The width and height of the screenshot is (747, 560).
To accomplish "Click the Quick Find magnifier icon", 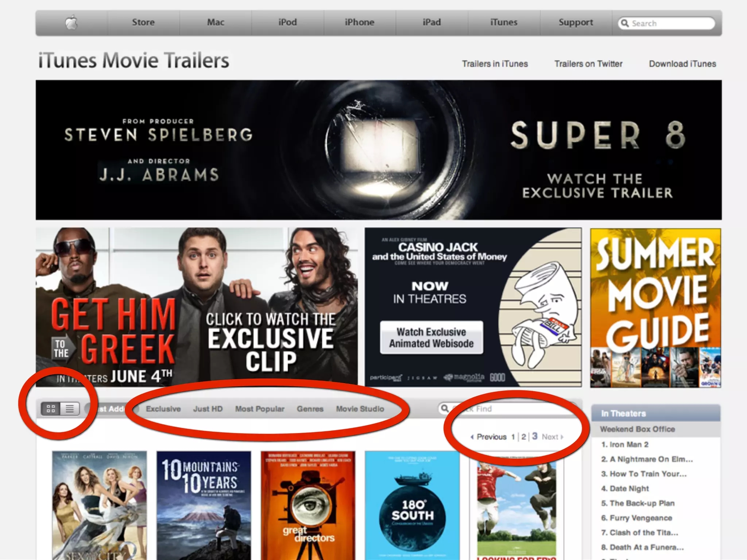I will tap(445, 408).
